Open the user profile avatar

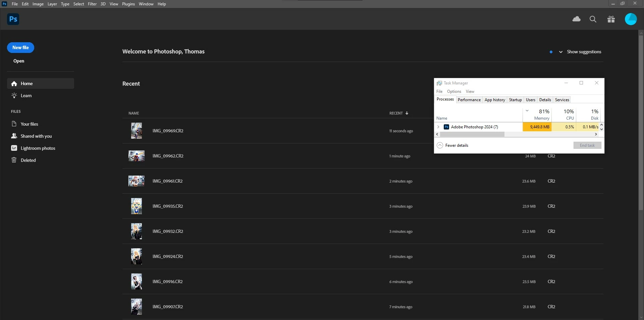coord(631,19)
